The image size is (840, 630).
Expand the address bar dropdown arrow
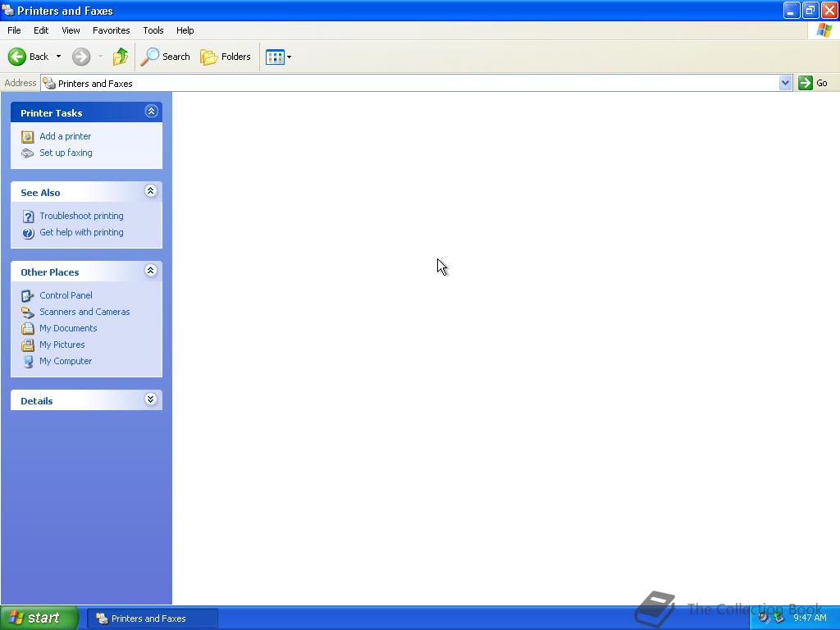coord(785,83)
